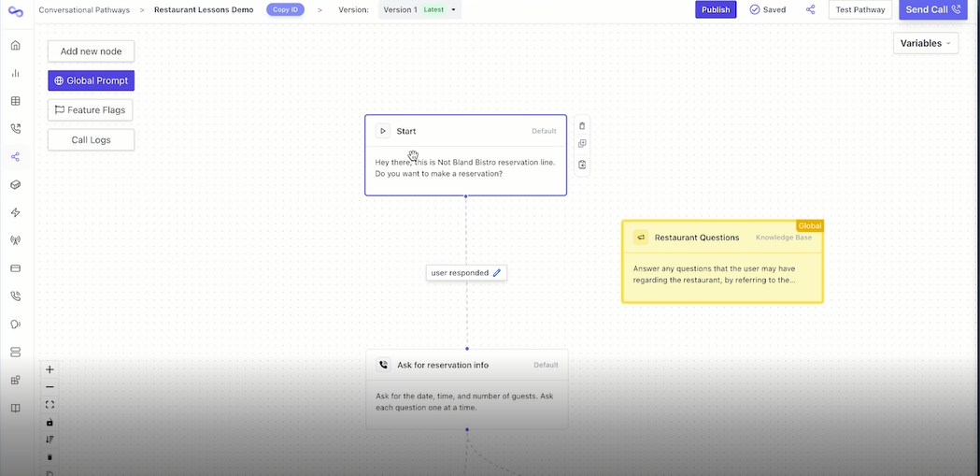Toggle the canvas lock interactivity button

(x=50, y=422)
